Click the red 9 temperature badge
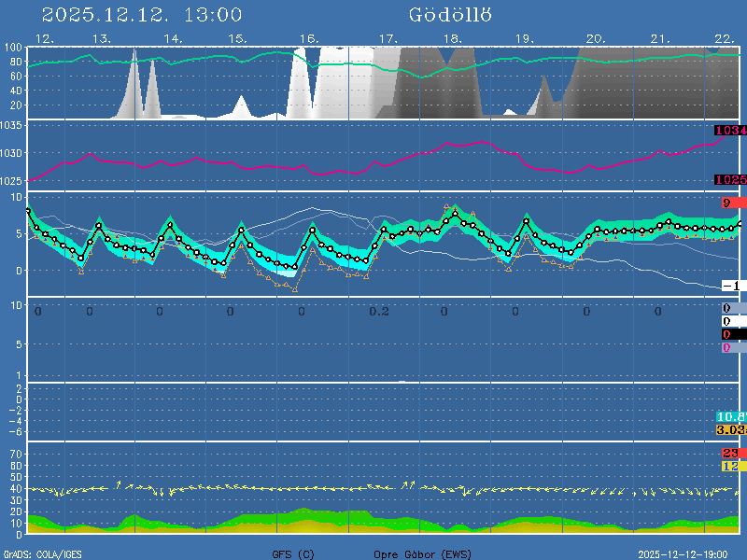The height and width of the screenshot is (560, 747). [x=732, y=203]
